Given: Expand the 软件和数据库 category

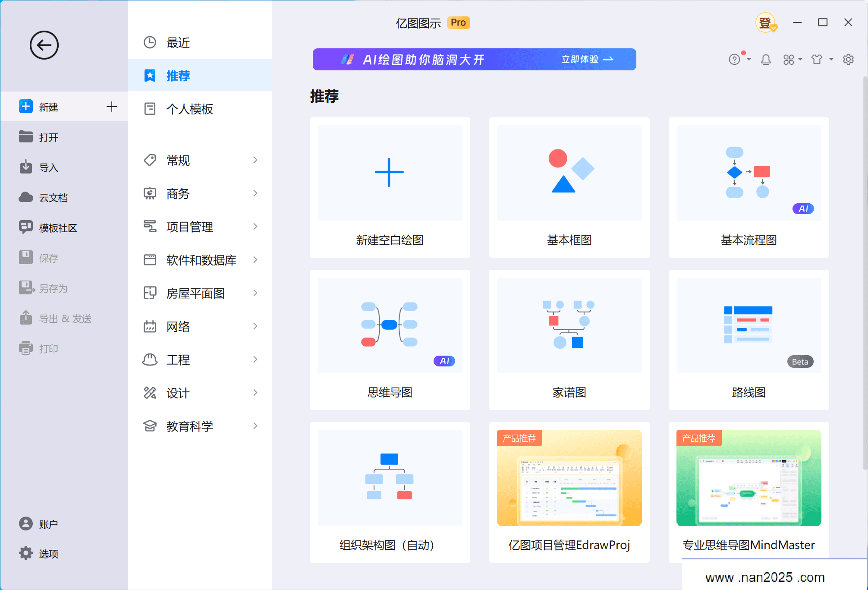Looking at the screenshot, I should 200,260.
